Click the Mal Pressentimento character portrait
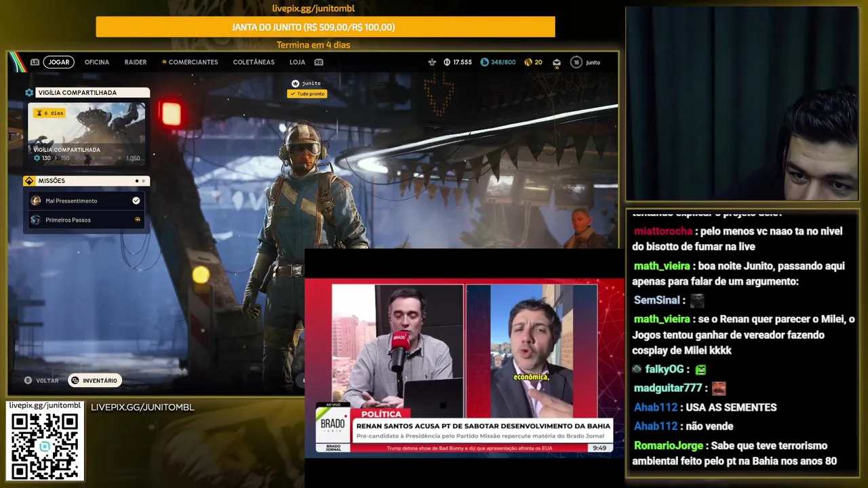Screen dimensions: 868x488 pos(36,201)
